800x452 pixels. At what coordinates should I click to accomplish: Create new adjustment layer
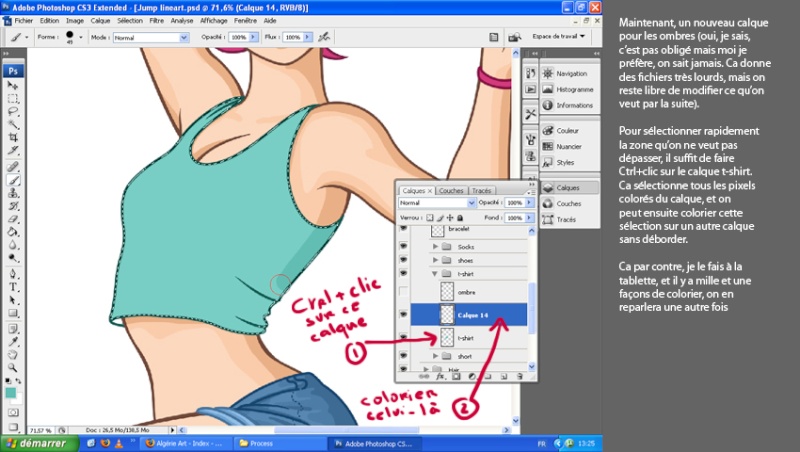click(x=472, y=376)
